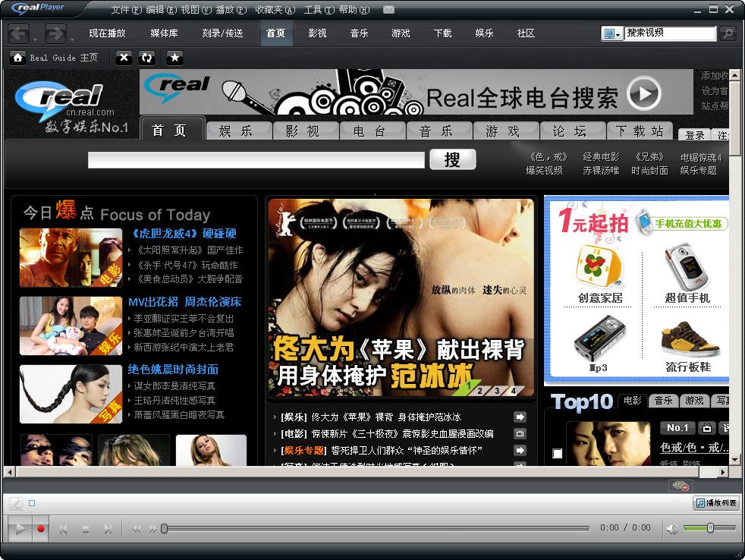Click the status icon with red badge

click(681, 486)
